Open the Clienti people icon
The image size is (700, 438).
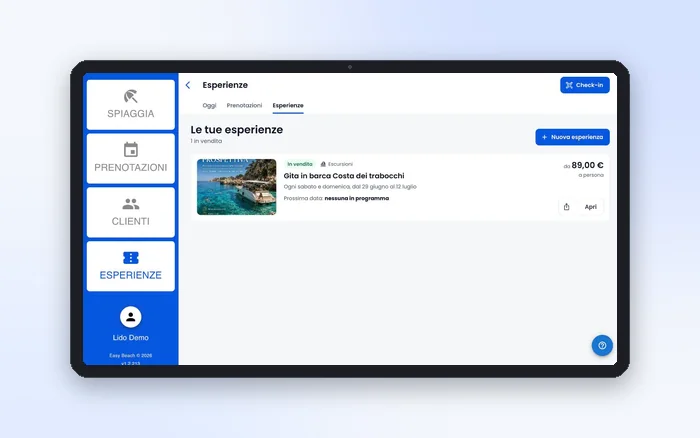131,204
